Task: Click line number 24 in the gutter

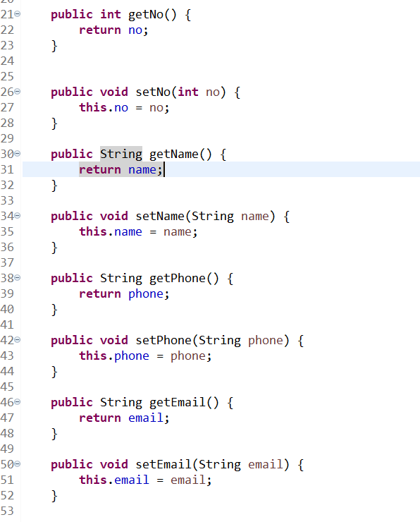Action: point(7,61)
